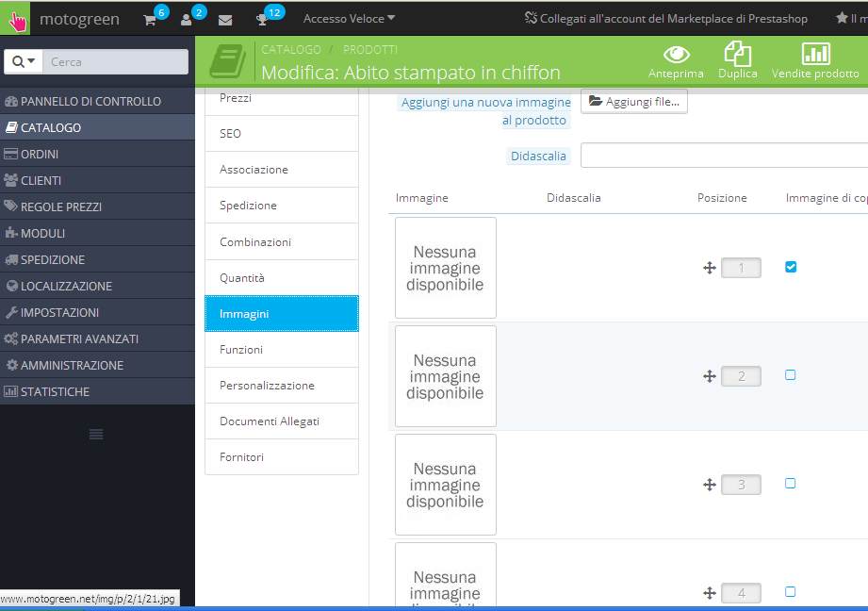Open the Moduli sidebar menu

click(x=97, y=233)
